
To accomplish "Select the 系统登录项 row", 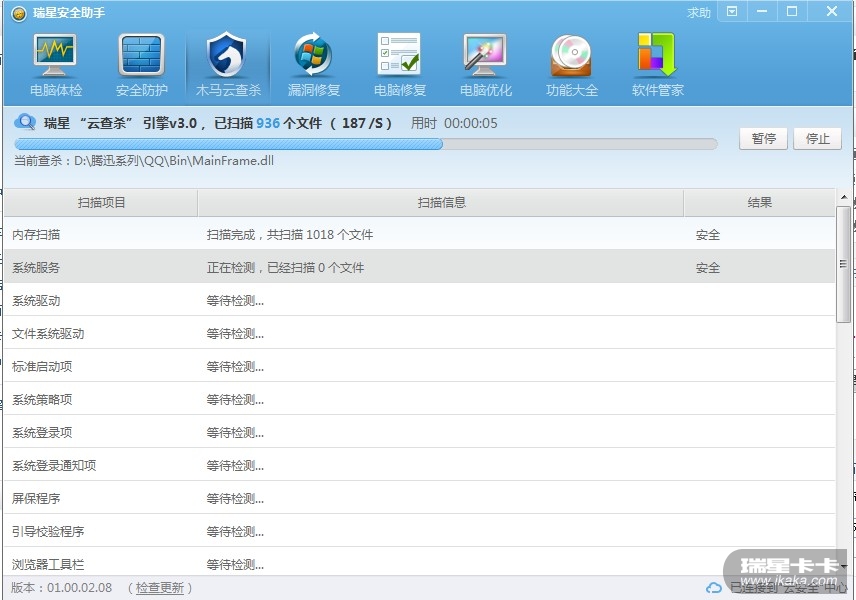I will tap(420, 432).
